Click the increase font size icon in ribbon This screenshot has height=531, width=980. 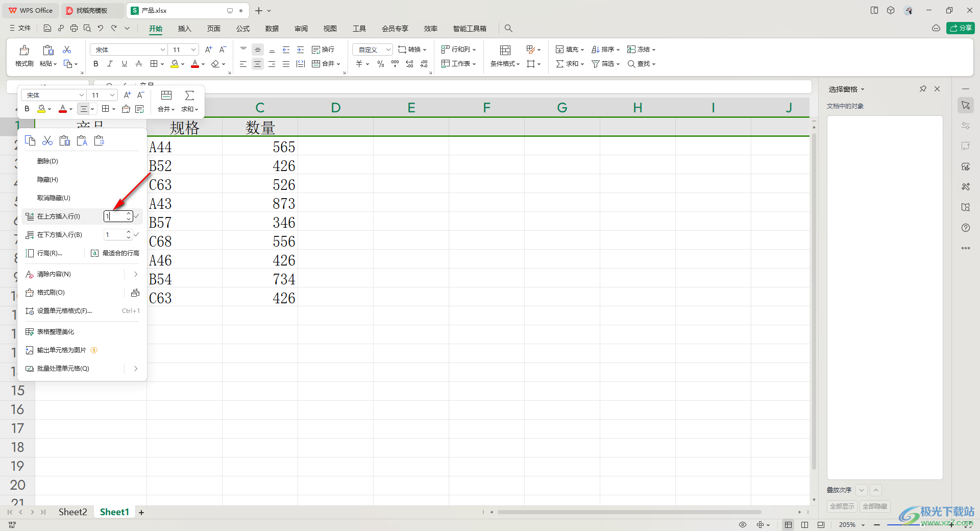[x=208, y=50]
